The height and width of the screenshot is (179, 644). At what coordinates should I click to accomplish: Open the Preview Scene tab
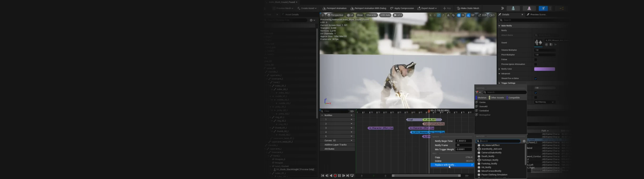(x=539, y=14)
